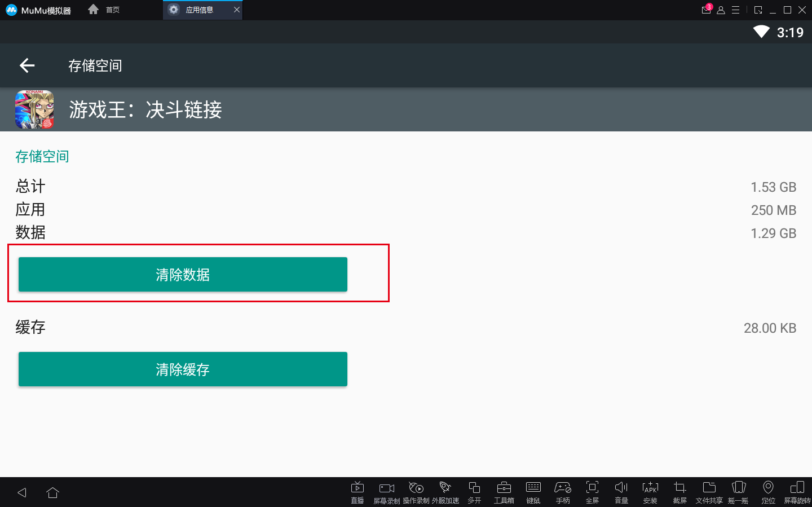Click the 清除缓存 button

[x=183, y=369]
